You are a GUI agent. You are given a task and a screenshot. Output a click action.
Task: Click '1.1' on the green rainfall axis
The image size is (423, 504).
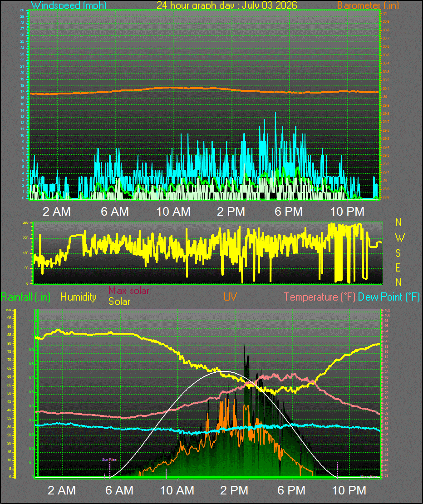pos(31,321)
